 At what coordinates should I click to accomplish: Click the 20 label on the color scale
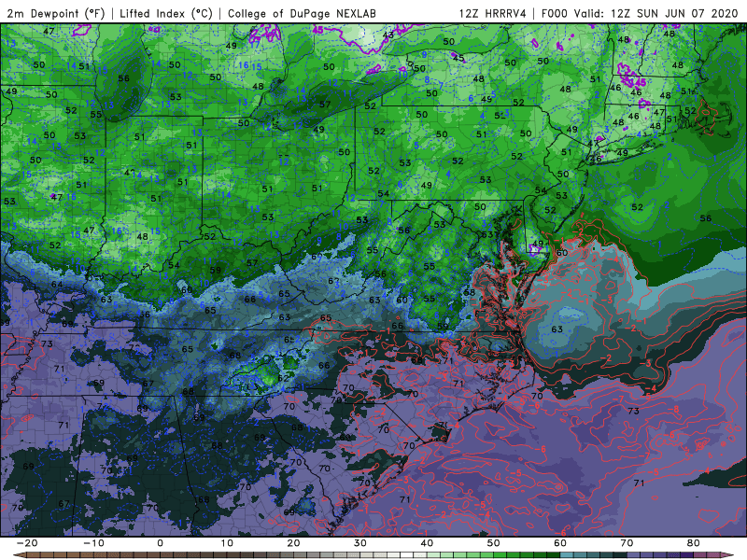[293, 543]
